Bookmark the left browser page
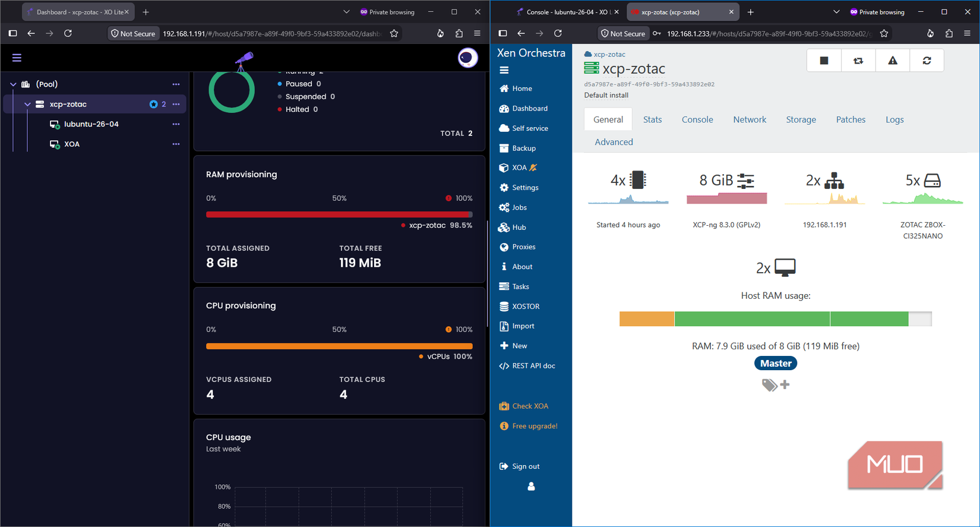 pyautogui.click(x=394, y=33)
